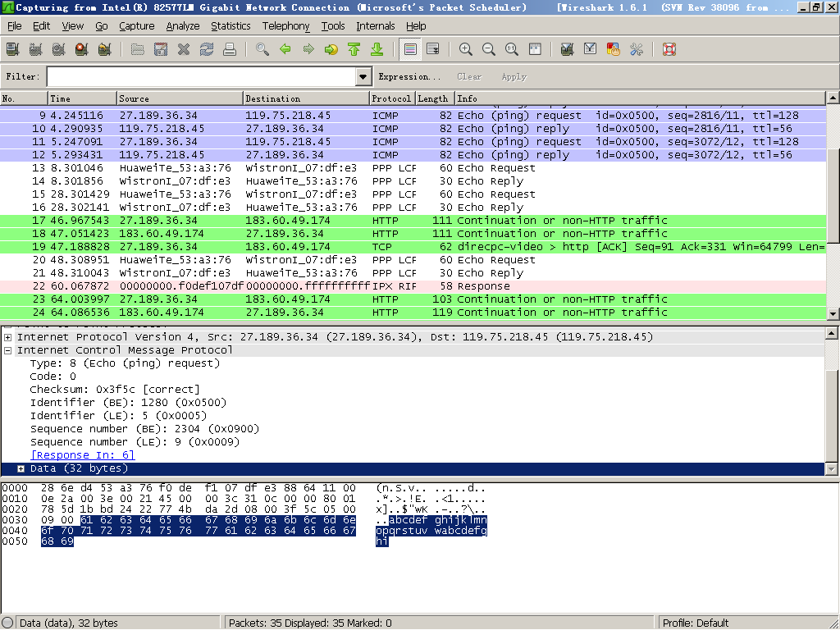Expand the Data (32 bytes) tree node
This screenshot has height=630, width=840.
click(x=21, y=468)
